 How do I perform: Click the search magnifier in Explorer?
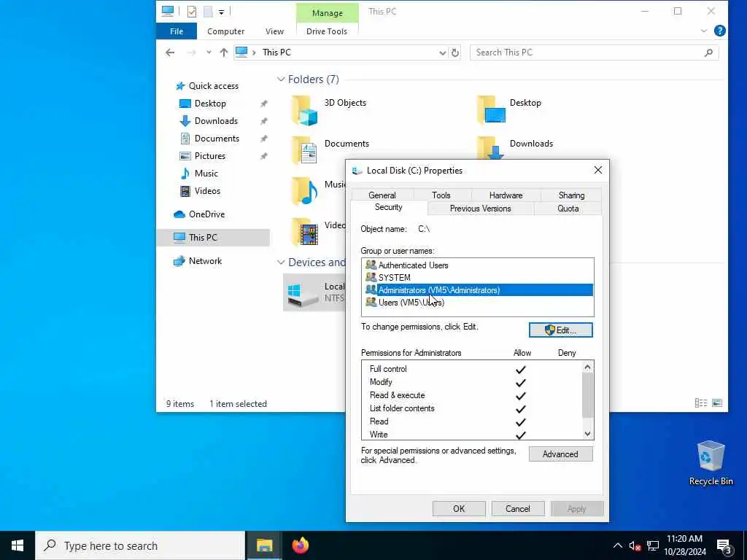click(x=708, y=52)
